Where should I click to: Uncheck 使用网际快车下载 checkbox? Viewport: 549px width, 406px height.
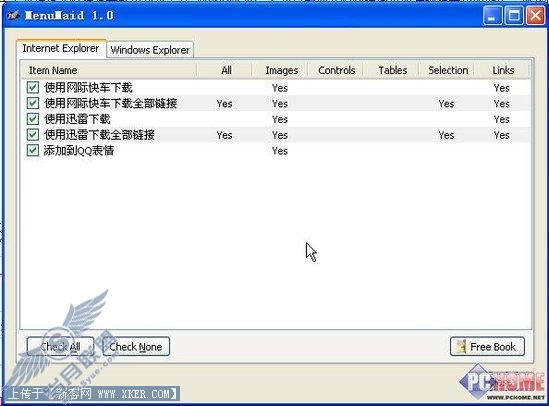(33, 87)
